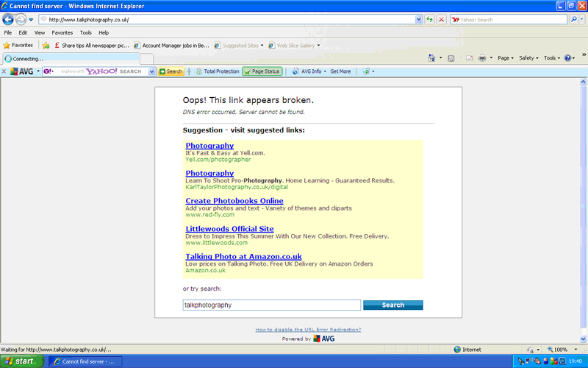
Task: Click the AVG four-color tray icon
Action: [x=554, y=361]
